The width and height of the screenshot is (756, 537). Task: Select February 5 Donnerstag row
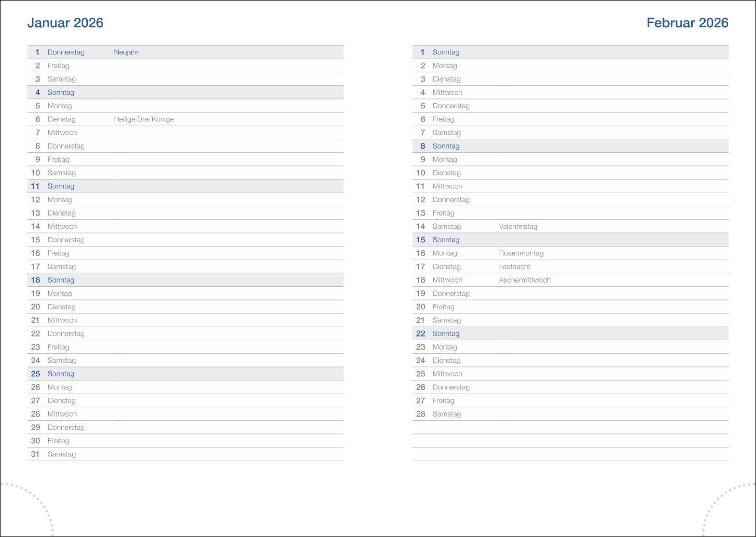(x=570, y=106)
